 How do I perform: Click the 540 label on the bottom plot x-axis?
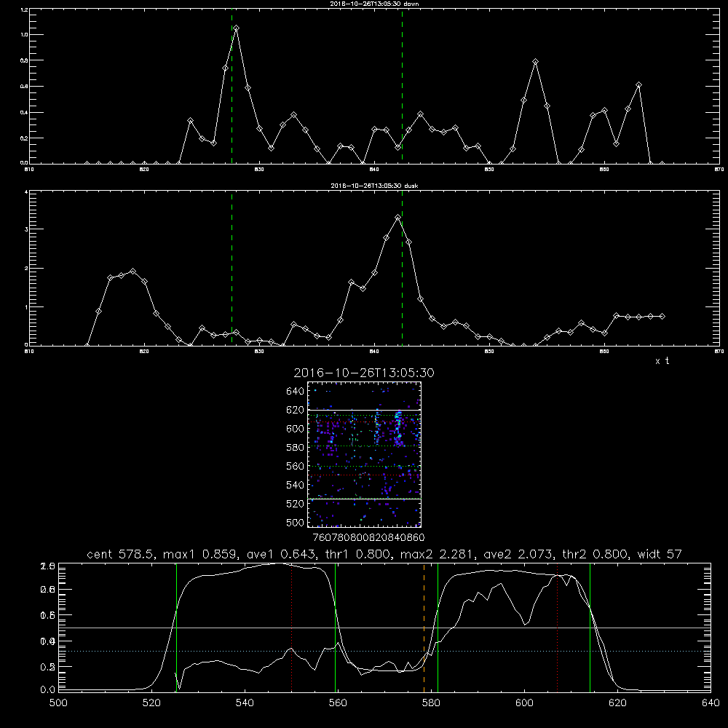245,703
